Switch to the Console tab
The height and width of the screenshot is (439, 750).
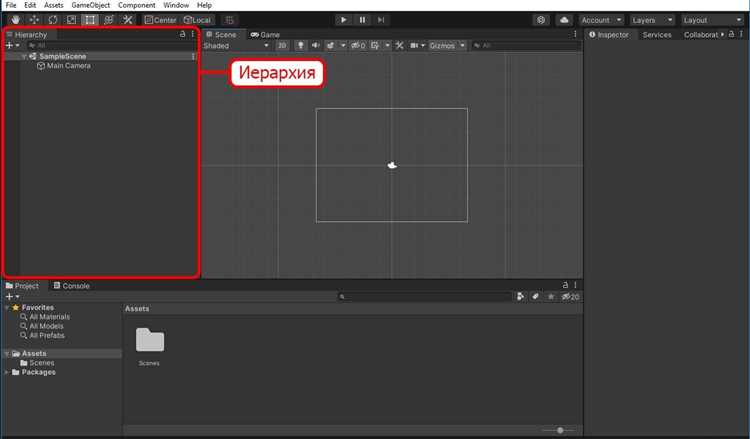pyautogui.click(x=71, y=286)
